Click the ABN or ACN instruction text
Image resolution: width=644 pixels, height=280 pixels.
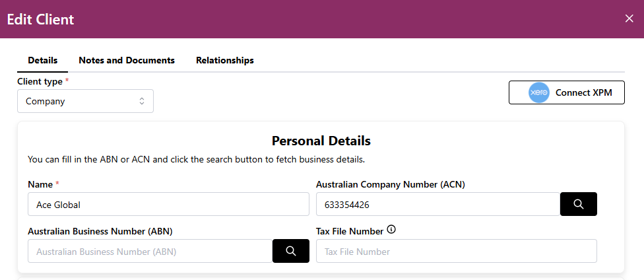[x=196, y=159]
